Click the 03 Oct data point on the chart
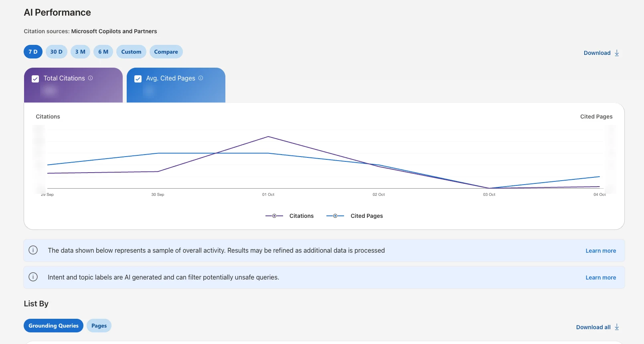 (489, 188)
